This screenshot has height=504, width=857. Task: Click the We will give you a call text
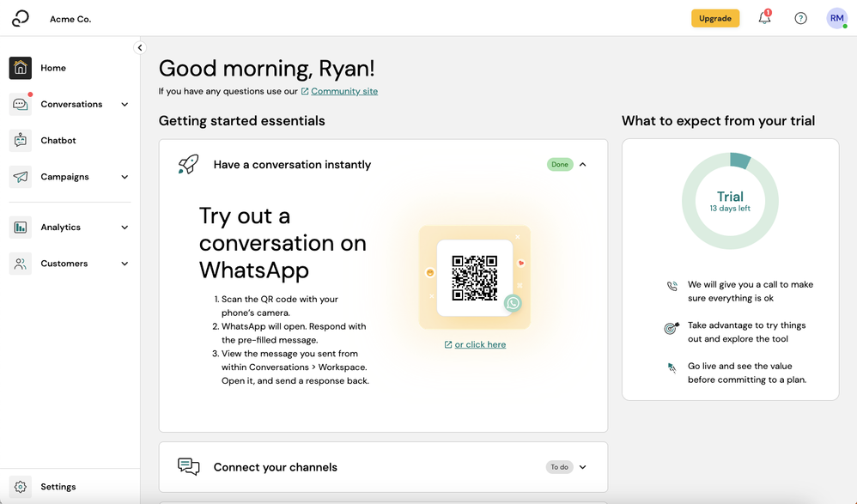coord(751,291)
